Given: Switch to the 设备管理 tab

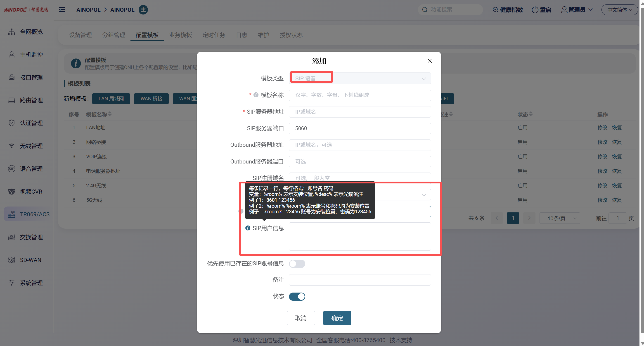Looking at the screenshot, I should (x=80, y=35).
